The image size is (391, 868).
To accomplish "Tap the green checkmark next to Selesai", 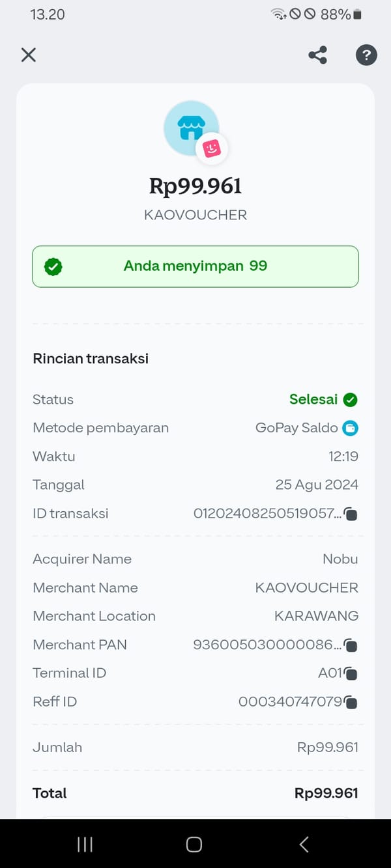I will [x=350, y=399].
